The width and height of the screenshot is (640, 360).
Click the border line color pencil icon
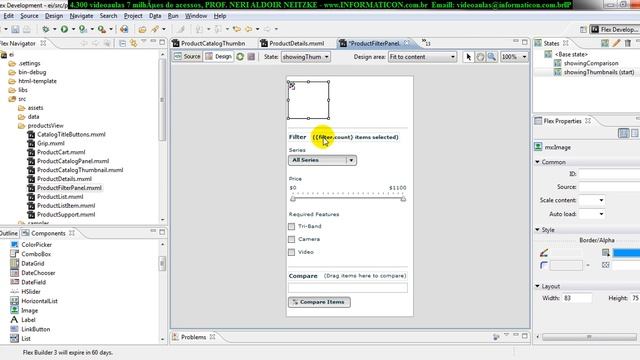(544, 253)
